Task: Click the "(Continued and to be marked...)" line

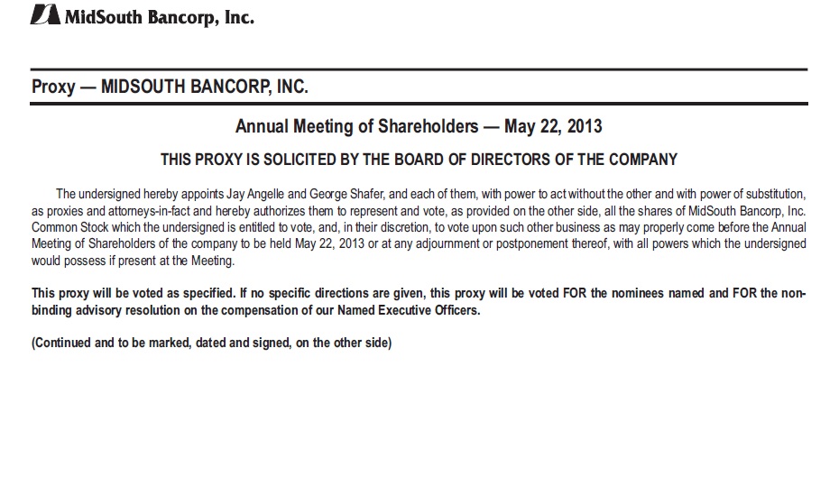Action: point(212,344)
